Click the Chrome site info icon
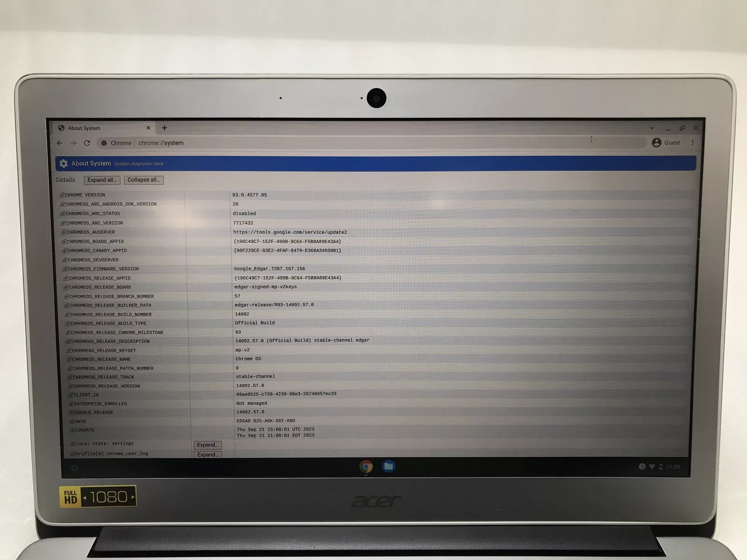747x560 pixels. point(104,143)
